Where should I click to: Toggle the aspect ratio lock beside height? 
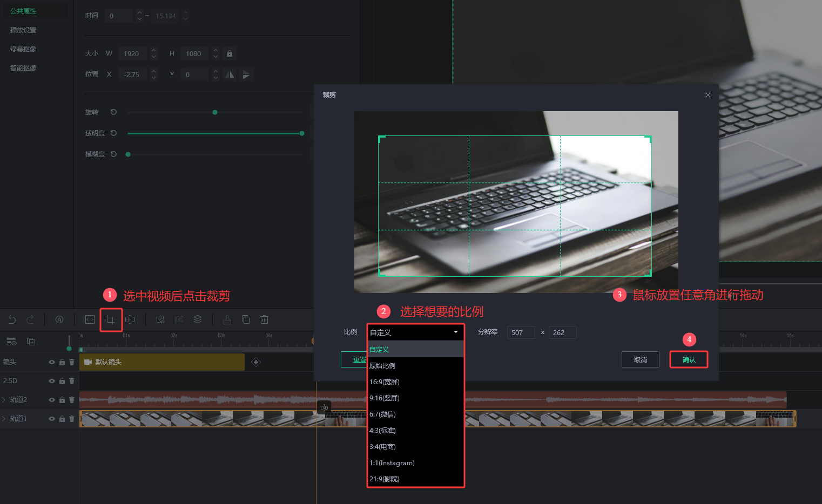230,53
